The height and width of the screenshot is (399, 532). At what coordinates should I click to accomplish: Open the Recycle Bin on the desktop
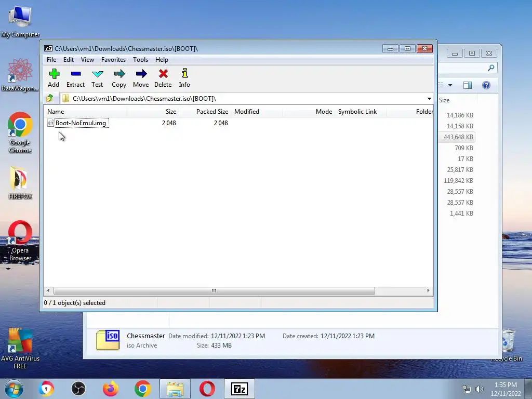pyautogui.click(x=508, y=344)
